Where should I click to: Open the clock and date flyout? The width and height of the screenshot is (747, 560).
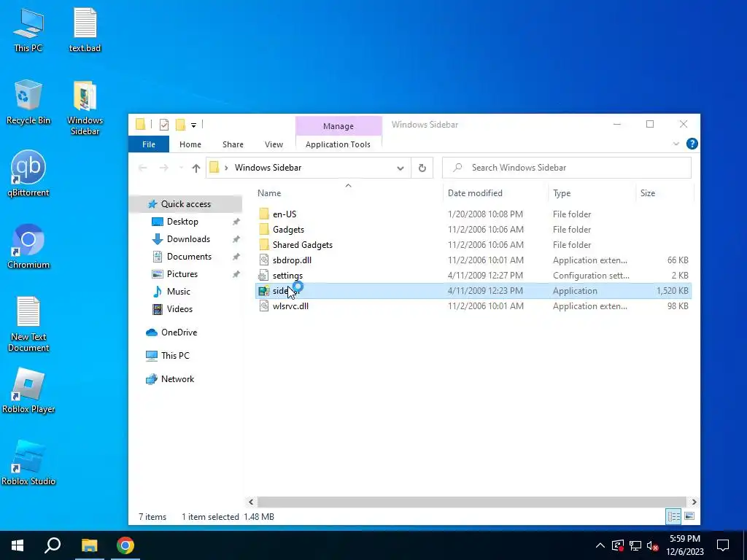[684, 545]
